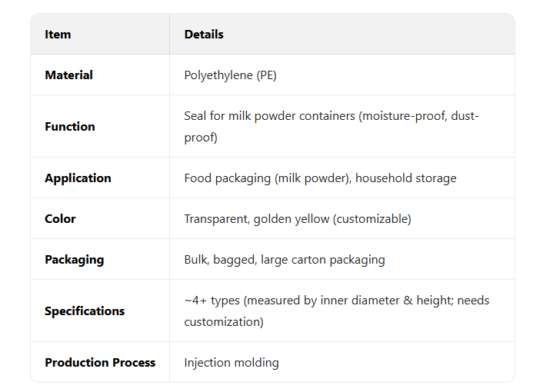The height and width of the screenshot is (392, 543).
Task: Click the Item column header
Action: pos(58,34)
